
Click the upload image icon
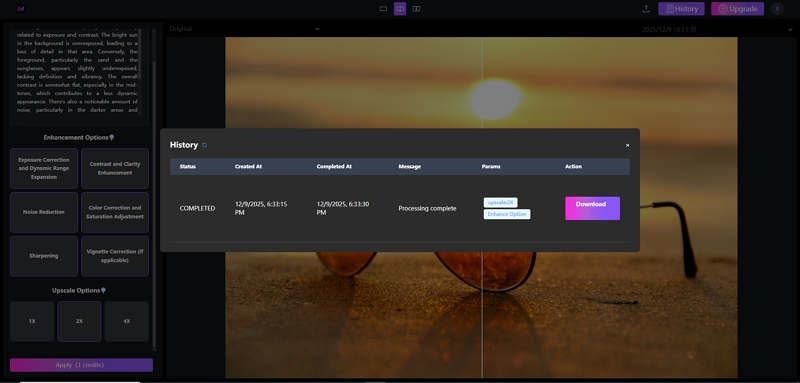pos(646,9)
